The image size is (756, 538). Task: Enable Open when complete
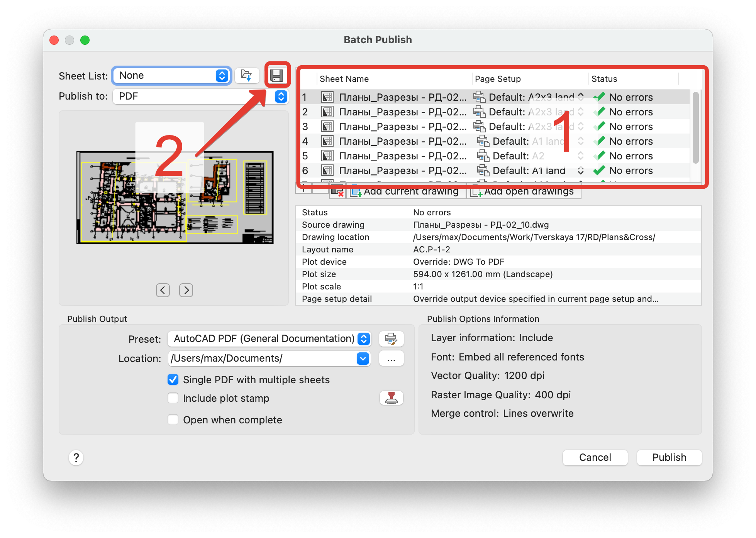173,420
